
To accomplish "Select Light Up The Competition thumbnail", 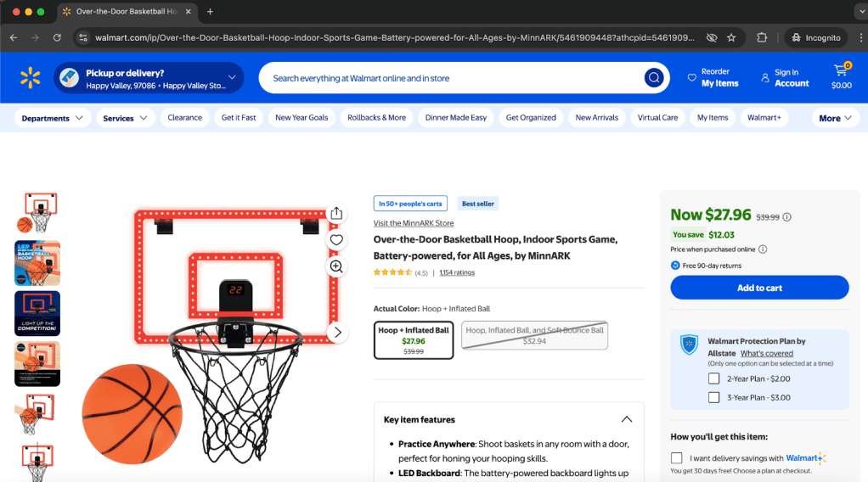I will tap(37, 313).
